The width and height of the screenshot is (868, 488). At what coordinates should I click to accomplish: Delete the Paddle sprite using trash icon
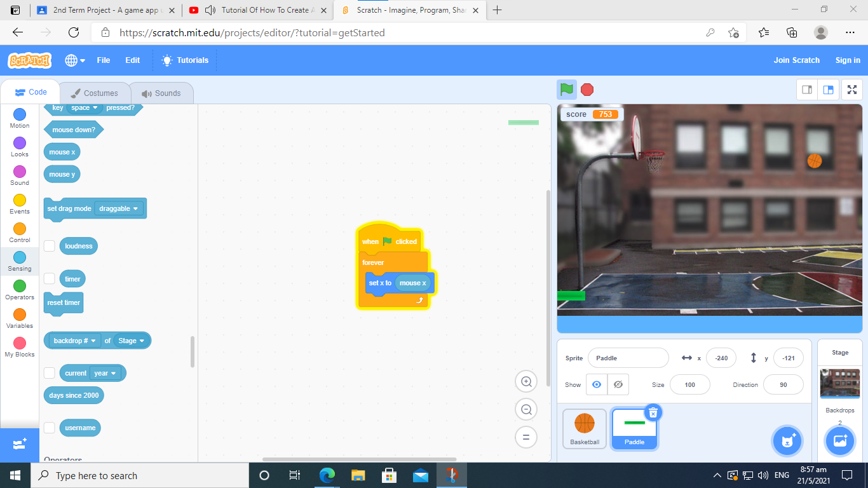pyautogui.click(x=653, y=412)
